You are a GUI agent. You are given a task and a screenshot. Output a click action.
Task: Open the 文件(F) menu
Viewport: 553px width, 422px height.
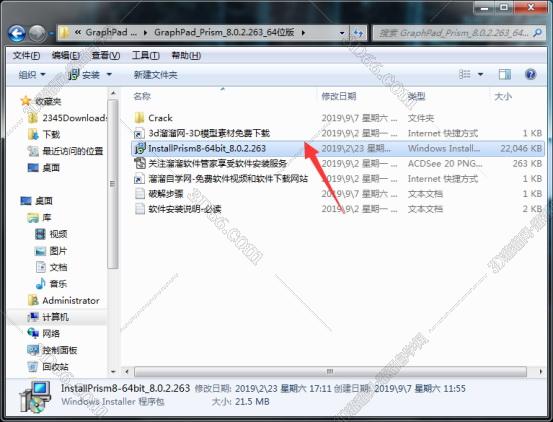pos(26,55)
